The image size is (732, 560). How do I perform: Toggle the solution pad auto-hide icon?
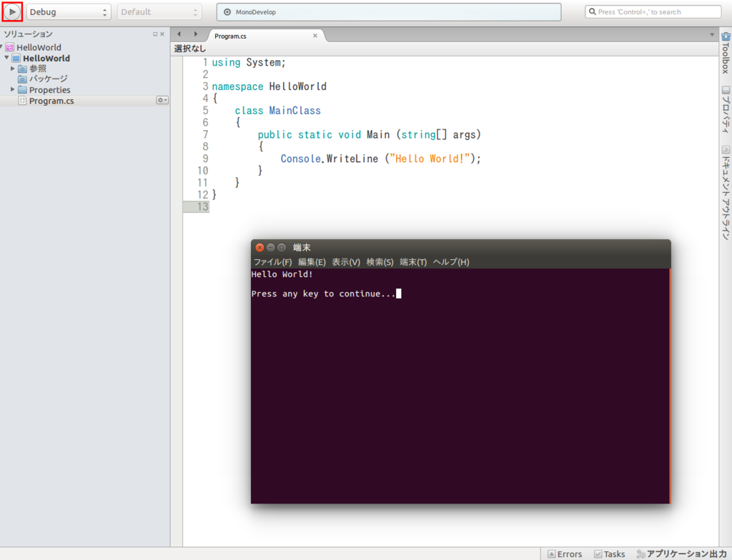pos(155,34)
